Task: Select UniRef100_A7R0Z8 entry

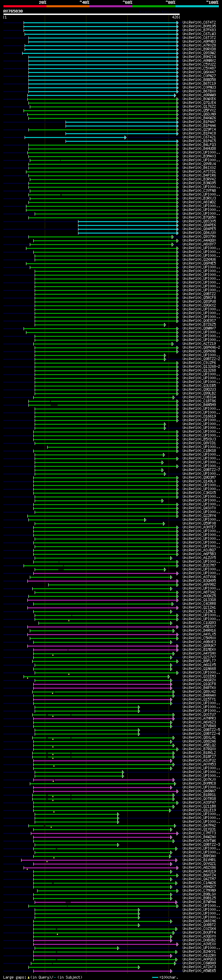Action: (x=199, y=45)
